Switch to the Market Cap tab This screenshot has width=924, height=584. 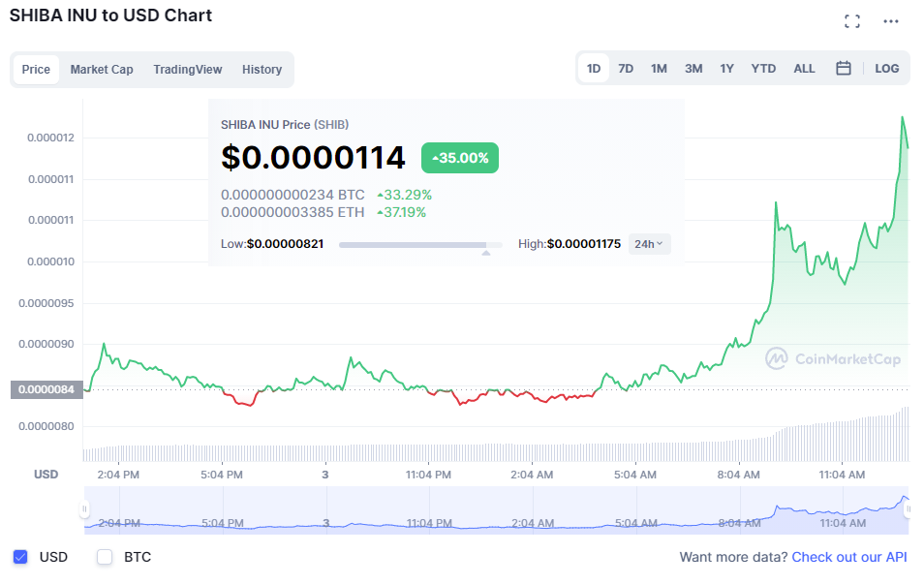click(x=102, y=70)
